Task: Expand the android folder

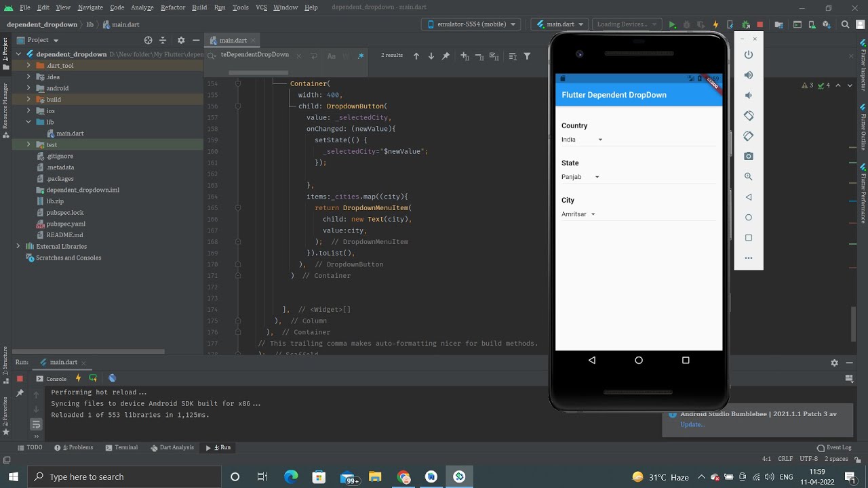Action: tap(28, 88)
